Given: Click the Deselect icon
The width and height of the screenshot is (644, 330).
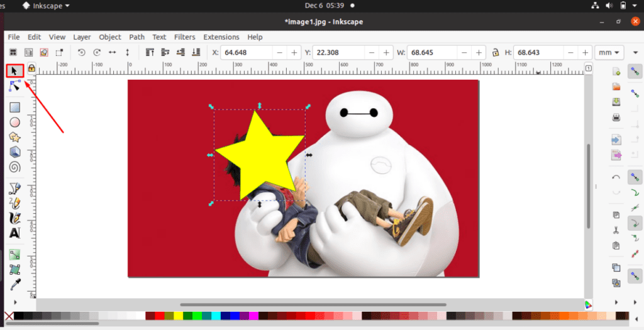Looking at the screenshot, I should coord(44,53).
